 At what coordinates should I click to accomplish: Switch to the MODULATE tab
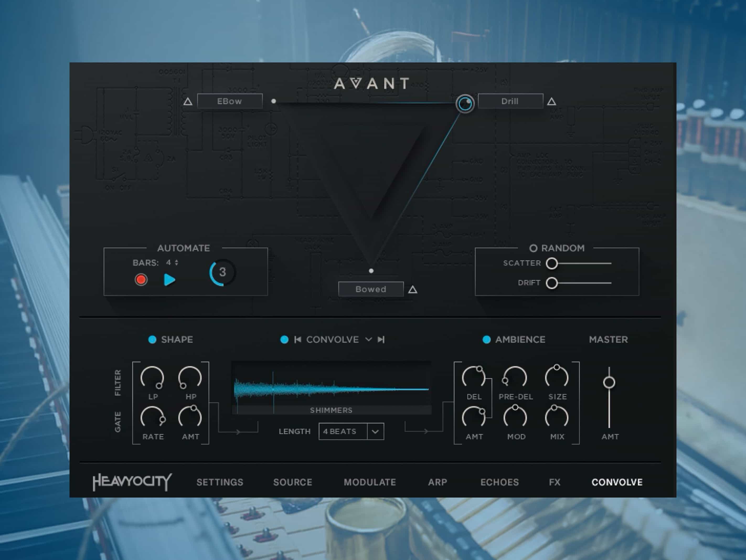pos(370,482)
